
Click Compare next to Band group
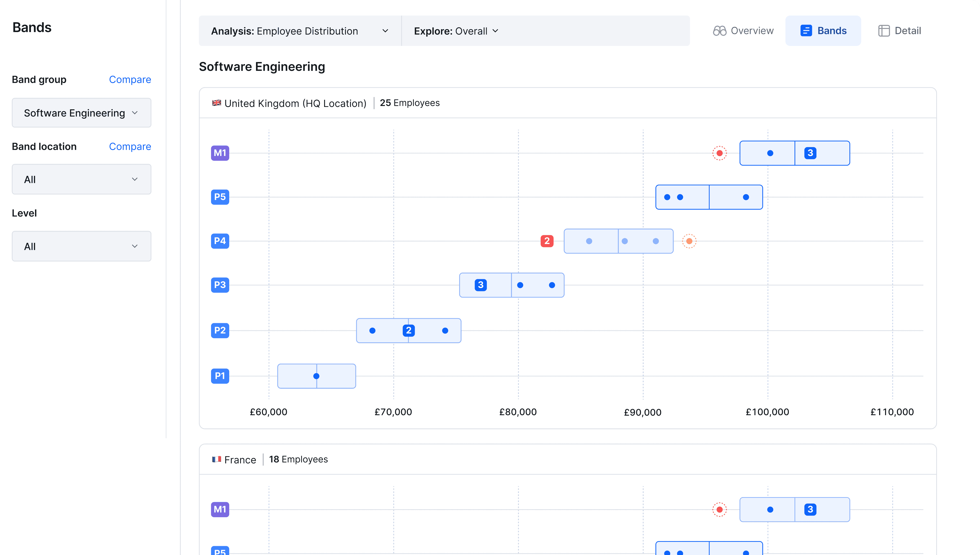(x=130, y=79)
